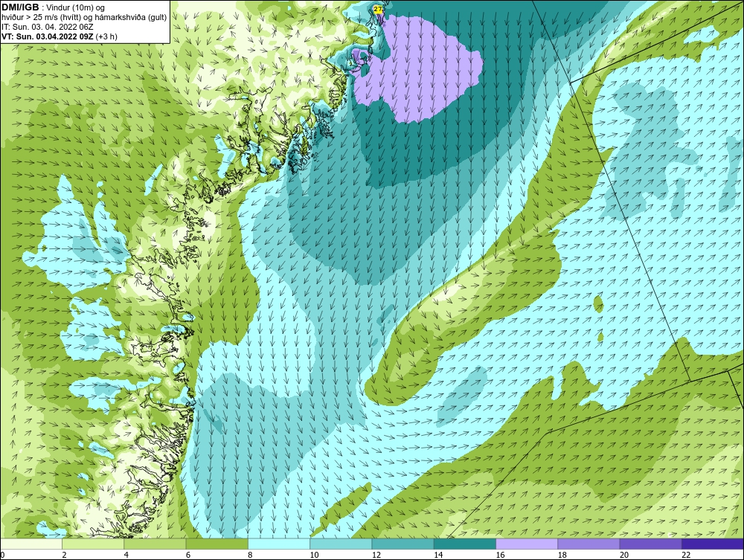Click the scale label '20'

pos(624,555)
